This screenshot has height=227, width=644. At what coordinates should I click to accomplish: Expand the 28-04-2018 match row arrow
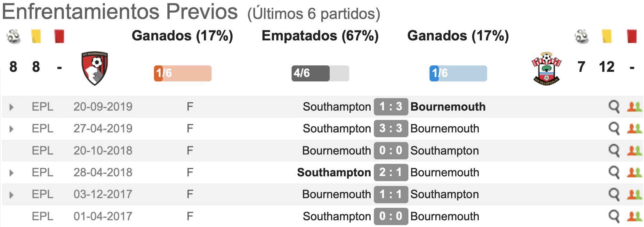(12, 173)
